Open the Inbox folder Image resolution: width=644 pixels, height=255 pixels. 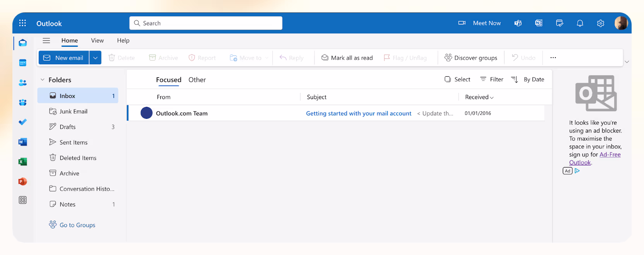coord(78,96)
